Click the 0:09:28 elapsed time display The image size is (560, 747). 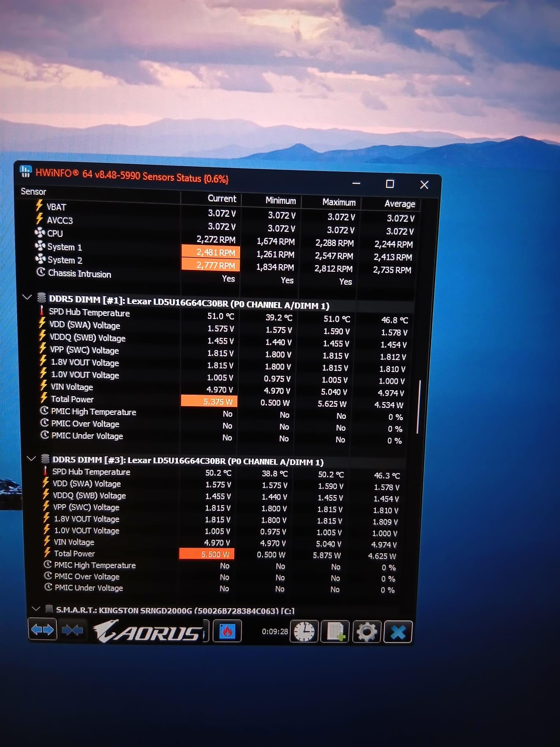275,631
